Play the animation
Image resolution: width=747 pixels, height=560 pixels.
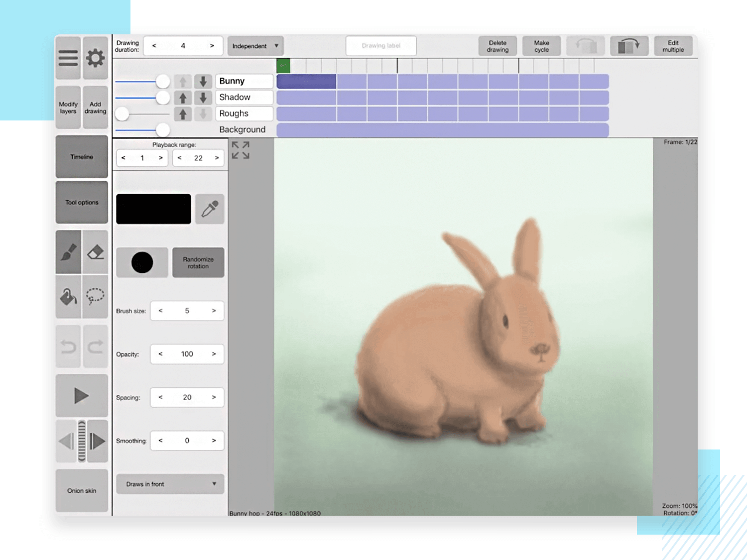[82, 396]
